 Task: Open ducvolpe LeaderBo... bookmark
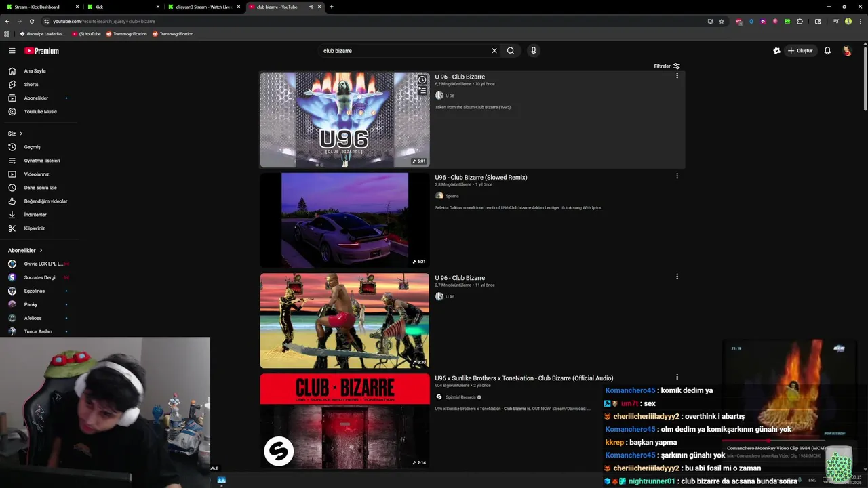[41, 34]
